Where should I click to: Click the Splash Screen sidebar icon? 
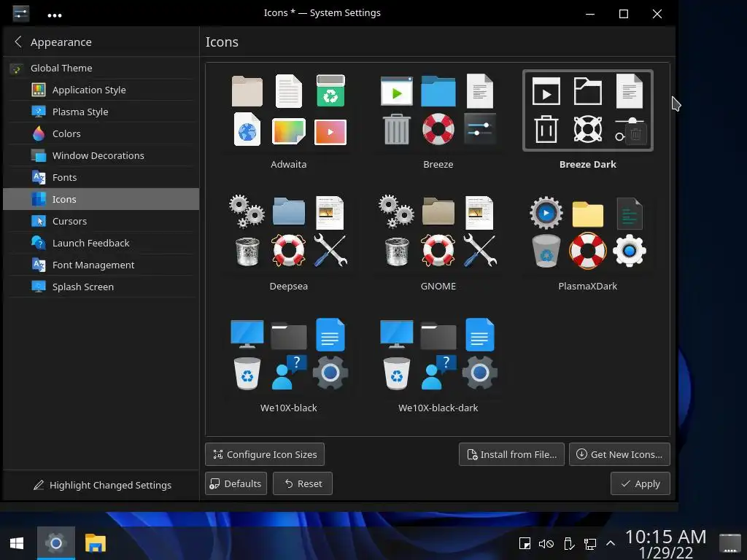[39, 287]
